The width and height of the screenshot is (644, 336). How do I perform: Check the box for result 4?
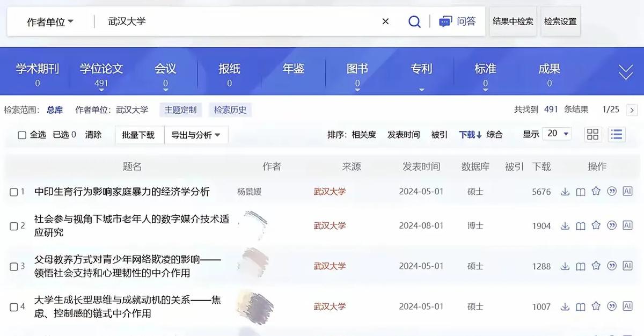click(14, 307)
